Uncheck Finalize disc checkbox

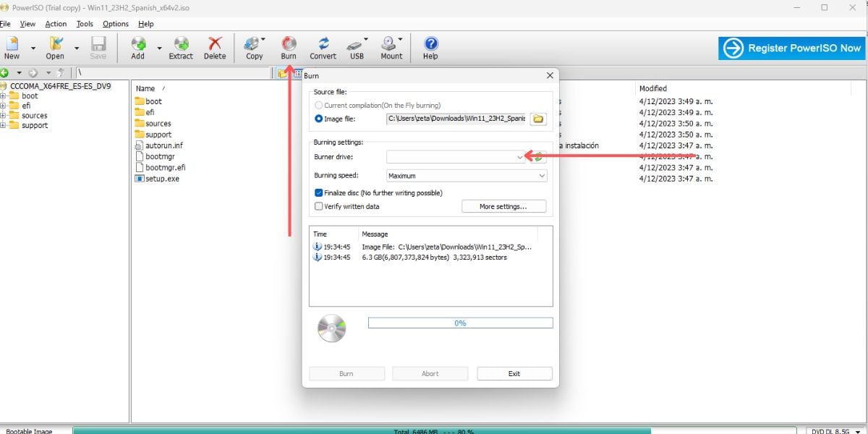click(319, 193)
